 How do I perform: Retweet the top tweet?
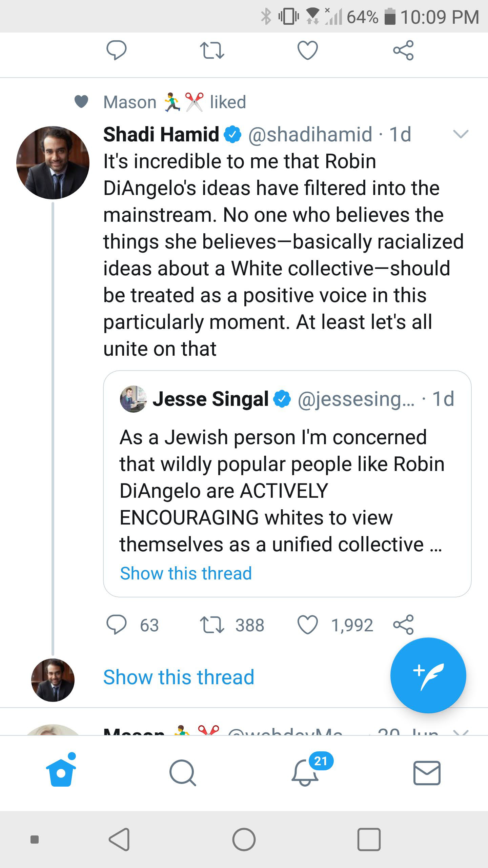[212, 51]
